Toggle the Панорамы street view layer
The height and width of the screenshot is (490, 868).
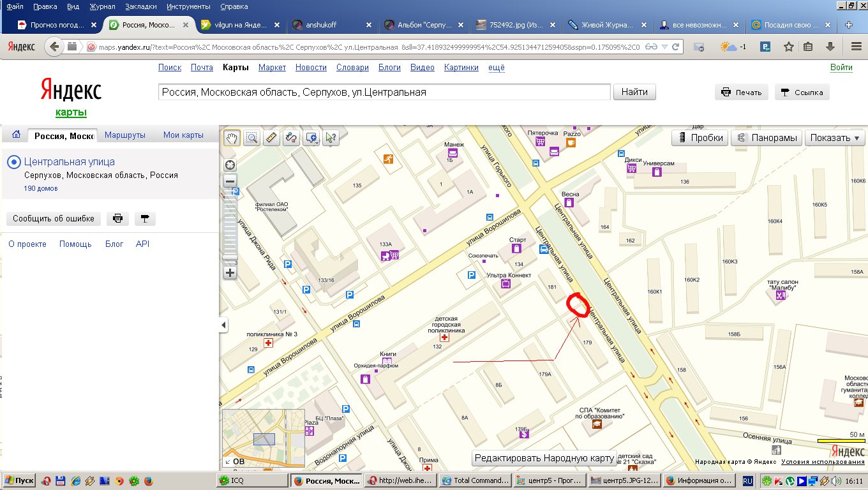point(767,137)
